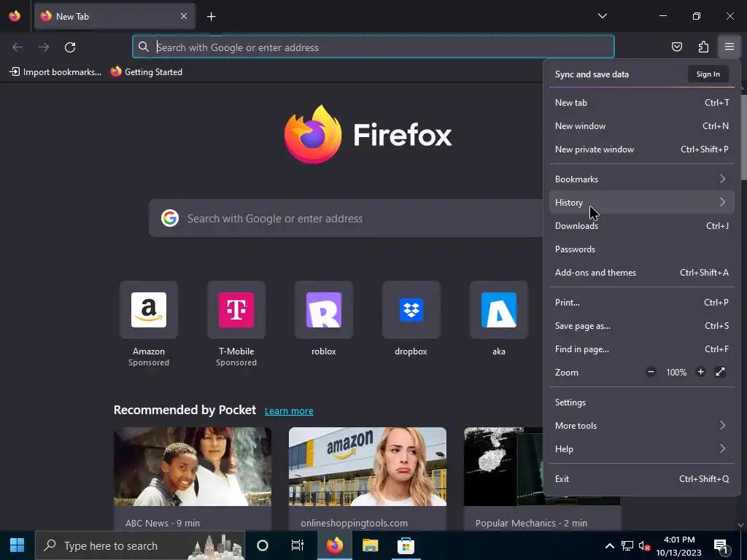Expand the Bookmarks submenu
Image resolution: width=747 pixels, height=560 pixels.
pyautogui.click(x=642, y=179)
